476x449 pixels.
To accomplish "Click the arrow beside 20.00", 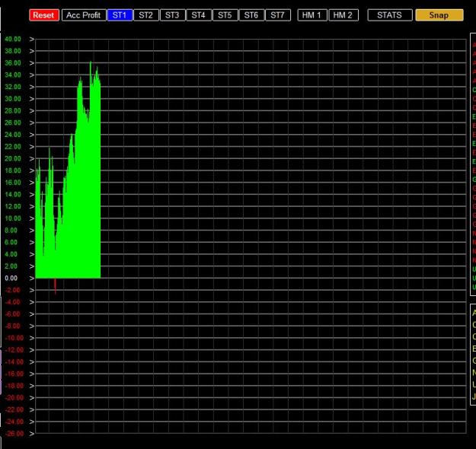I will pos(32,158).
